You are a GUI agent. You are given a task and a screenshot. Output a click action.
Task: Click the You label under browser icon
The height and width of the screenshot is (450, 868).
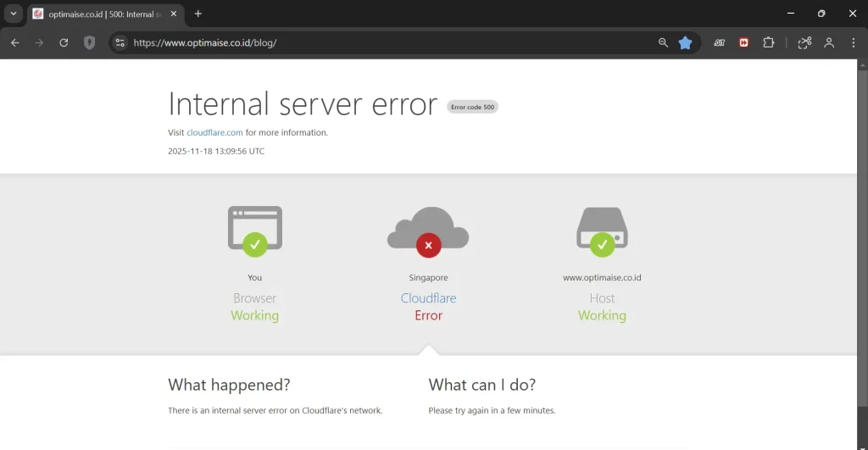pyautogui.click(x=254, y=277)
